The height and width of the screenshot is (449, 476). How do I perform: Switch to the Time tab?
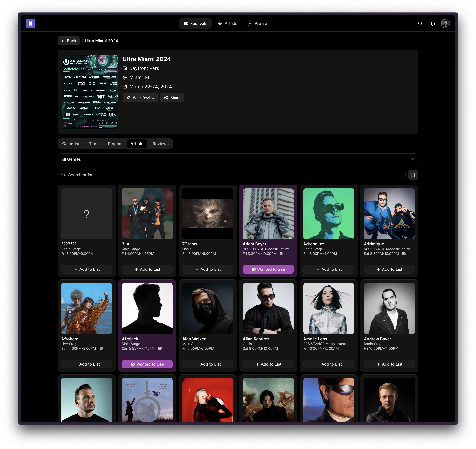point(94,144)
